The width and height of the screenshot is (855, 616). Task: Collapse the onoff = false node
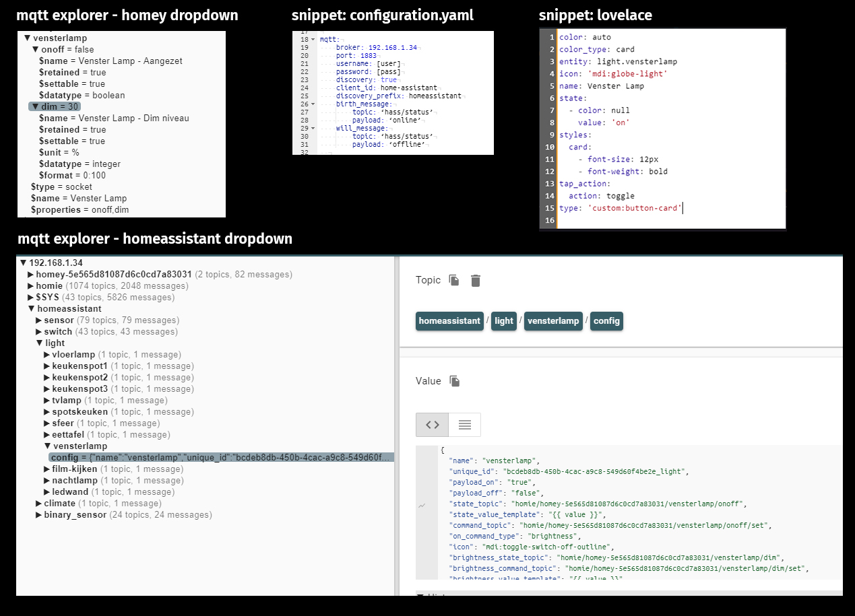click(35, 50)
